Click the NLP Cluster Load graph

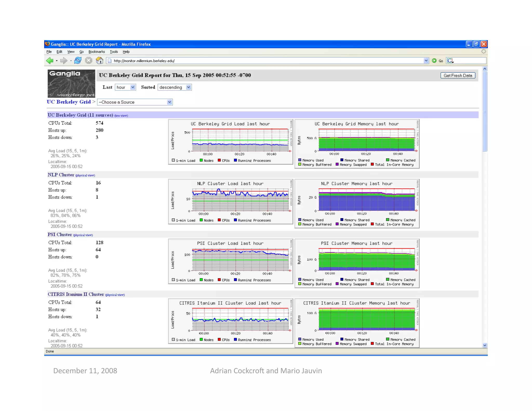[x=231, y=202]
